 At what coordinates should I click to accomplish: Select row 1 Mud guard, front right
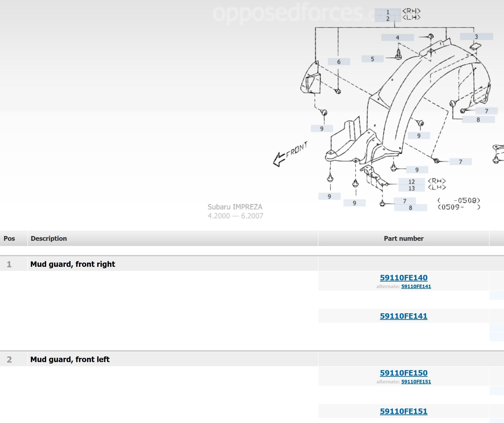73,264
